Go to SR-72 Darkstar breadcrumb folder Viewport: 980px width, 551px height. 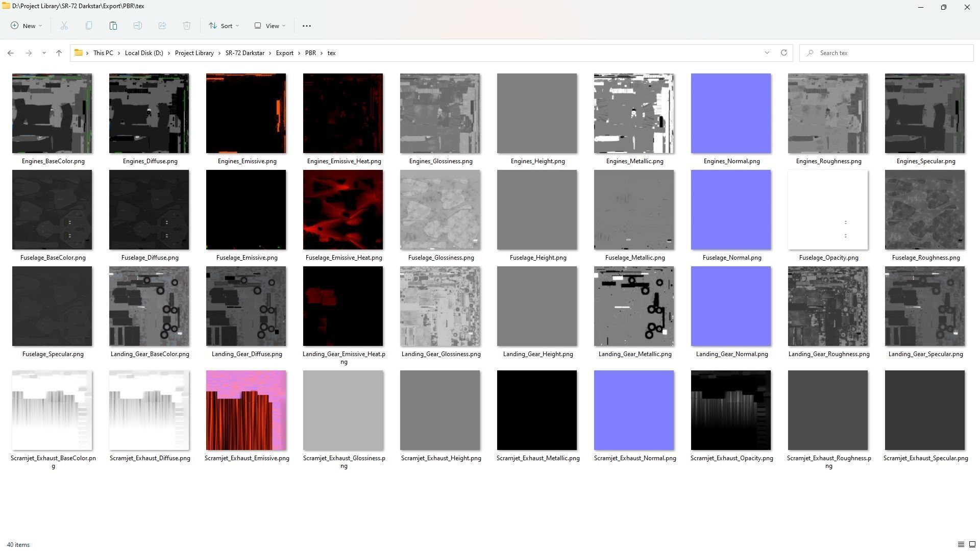[x=245, y=53]
